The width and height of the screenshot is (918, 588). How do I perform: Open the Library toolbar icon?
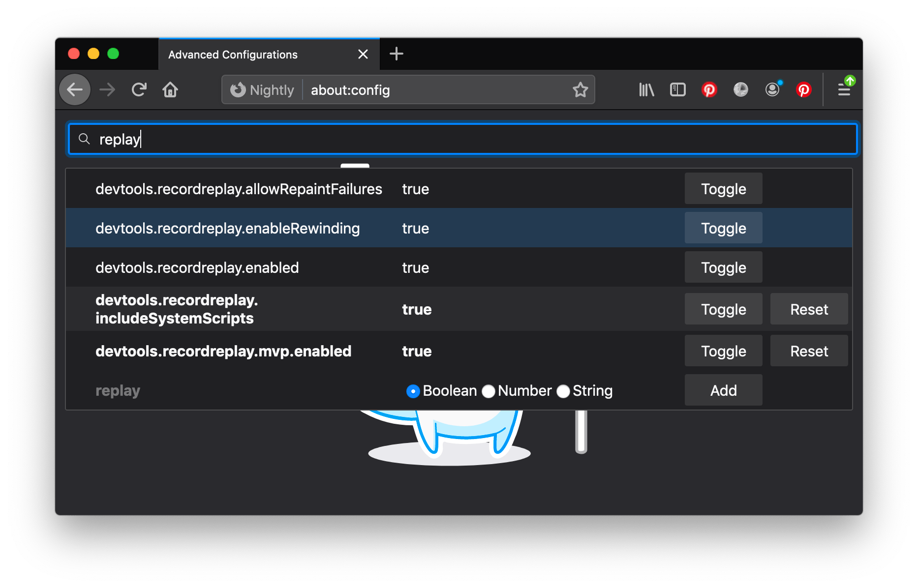tap(646, 89)
